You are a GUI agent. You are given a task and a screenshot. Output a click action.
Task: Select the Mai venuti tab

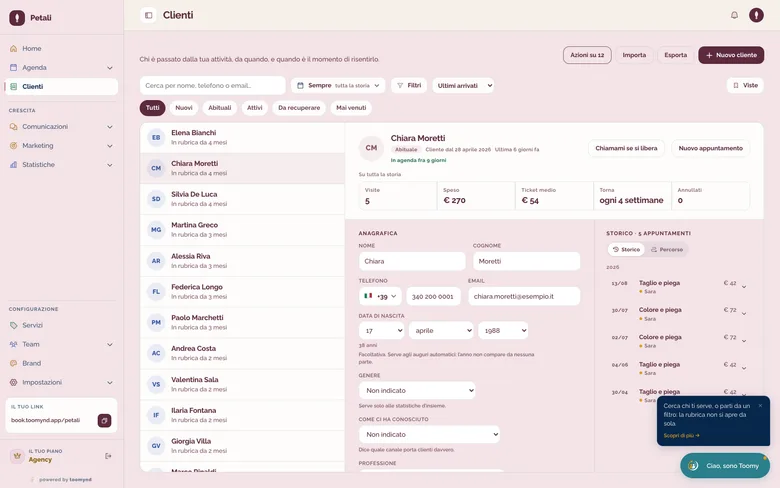(351, 108)
